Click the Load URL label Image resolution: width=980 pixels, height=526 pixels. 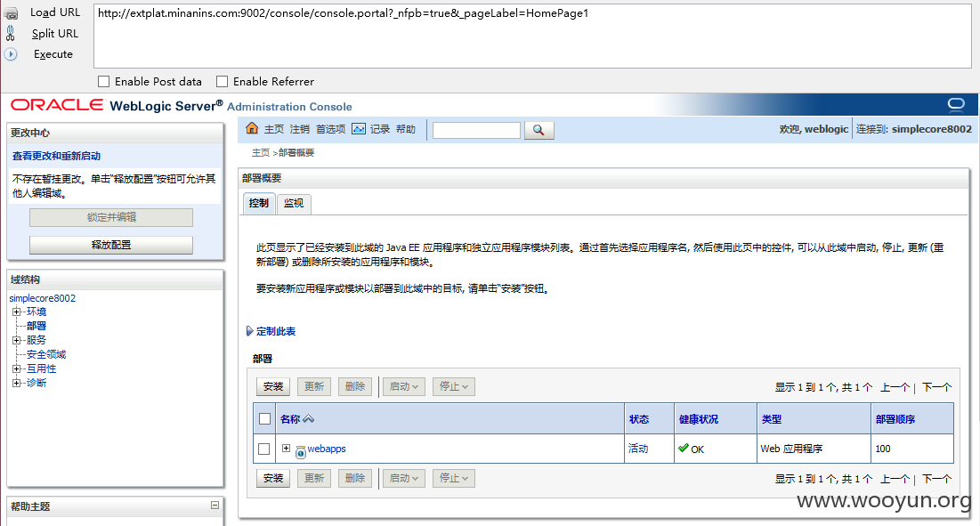(55, 12)
